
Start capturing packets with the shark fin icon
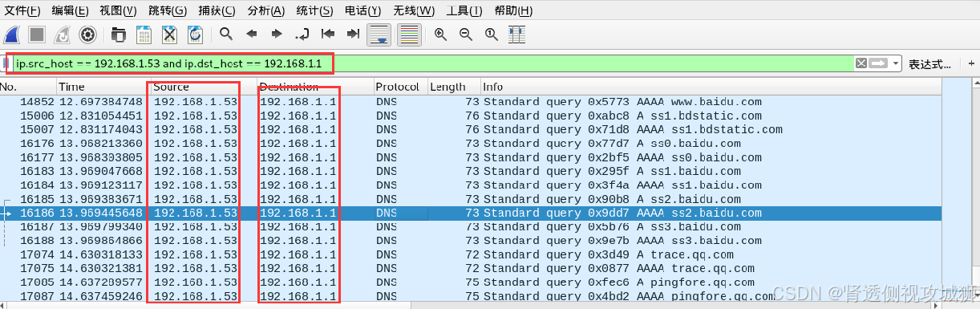(x=12, y=34)
